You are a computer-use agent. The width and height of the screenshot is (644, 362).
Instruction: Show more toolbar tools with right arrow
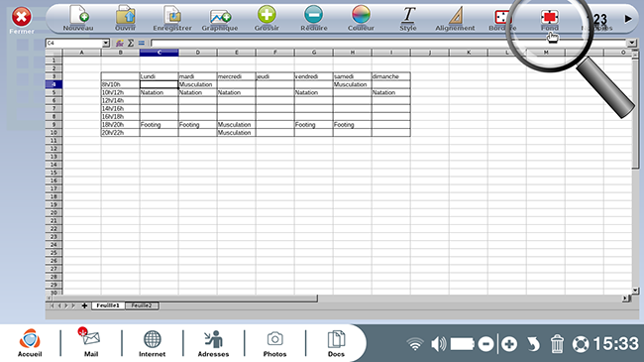tap(628, 19)
